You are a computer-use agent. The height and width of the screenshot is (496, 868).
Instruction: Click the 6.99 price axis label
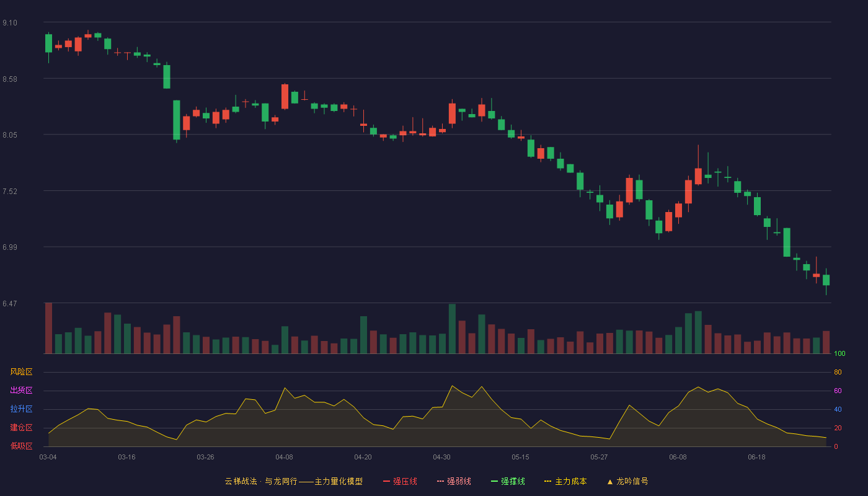(x=10, y=247)
